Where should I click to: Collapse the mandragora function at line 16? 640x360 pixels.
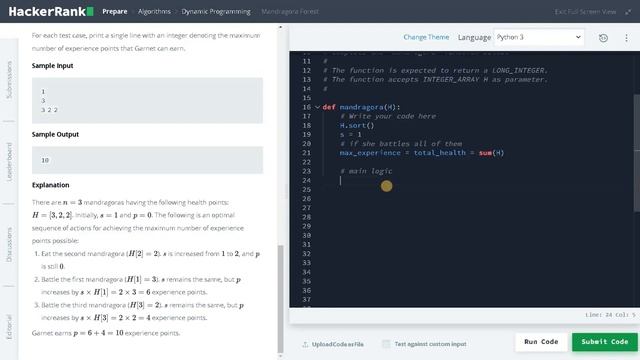click(317, 107)
